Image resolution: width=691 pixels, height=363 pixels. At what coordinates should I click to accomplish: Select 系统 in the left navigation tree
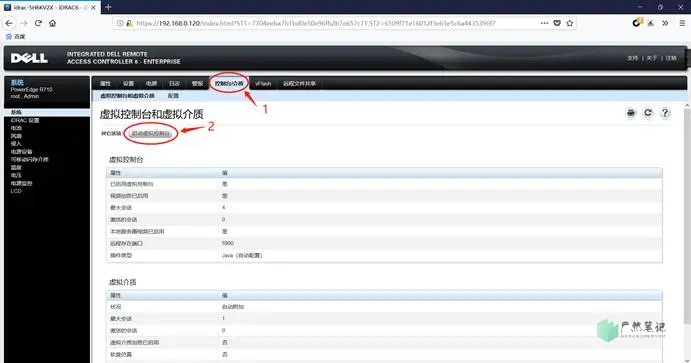pyautogui.click(x=16, y=112)
